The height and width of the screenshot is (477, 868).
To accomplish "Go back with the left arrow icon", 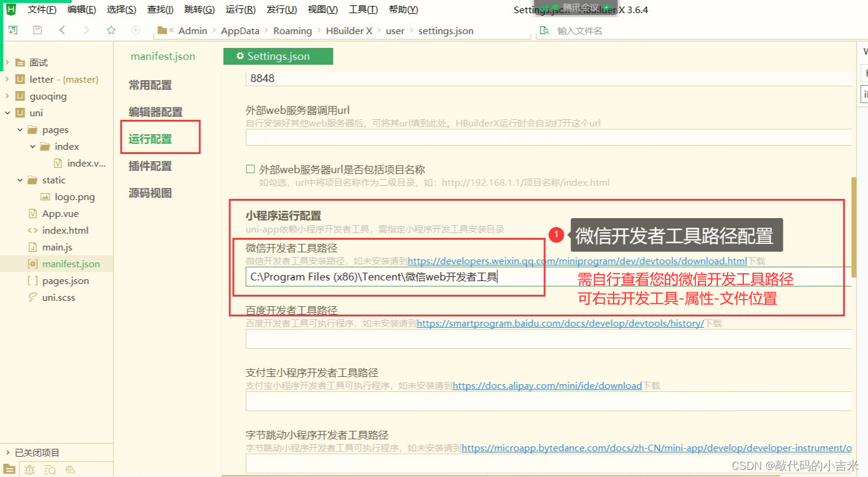I will pyautogui.click(x=62, y=30).
